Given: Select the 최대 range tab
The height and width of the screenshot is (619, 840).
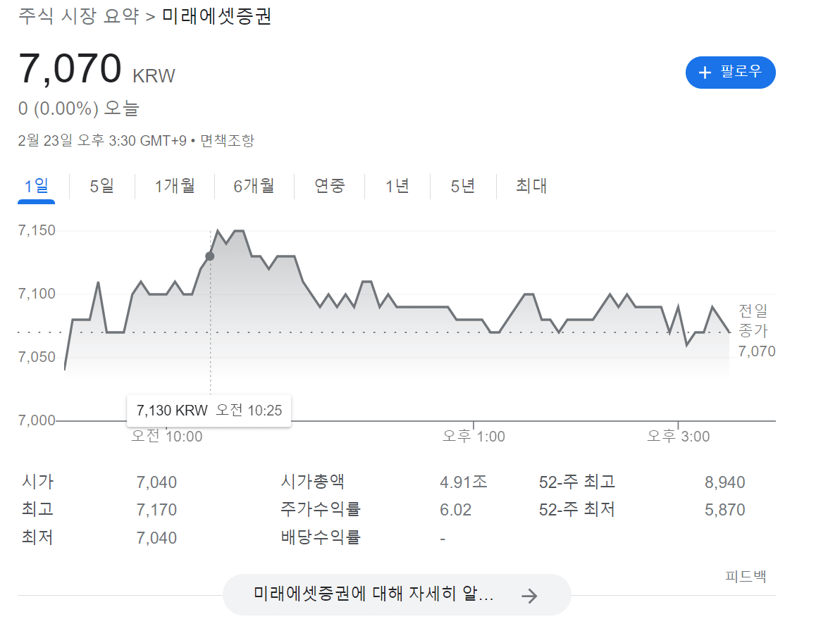Looking at the screenshot, I should (531, 187).
